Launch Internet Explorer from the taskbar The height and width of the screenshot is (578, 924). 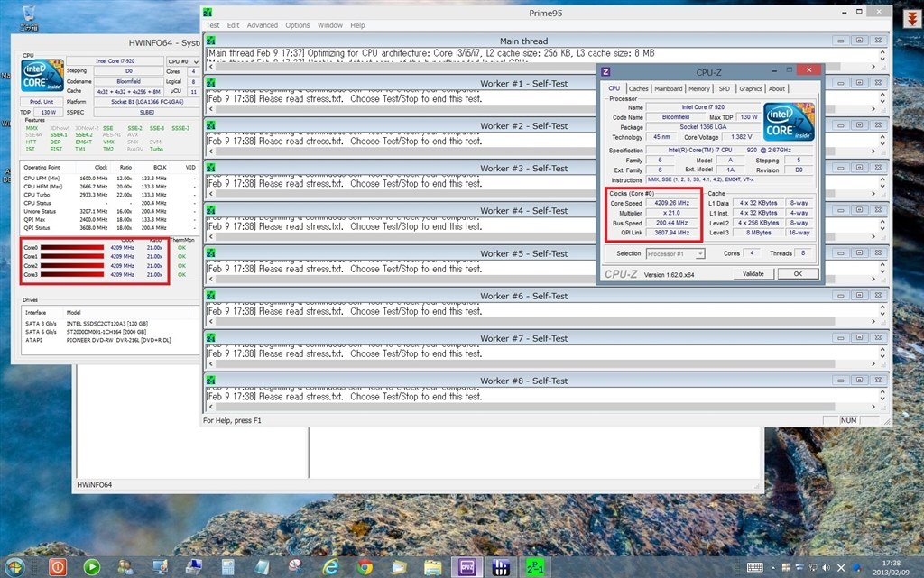(330, 566)
